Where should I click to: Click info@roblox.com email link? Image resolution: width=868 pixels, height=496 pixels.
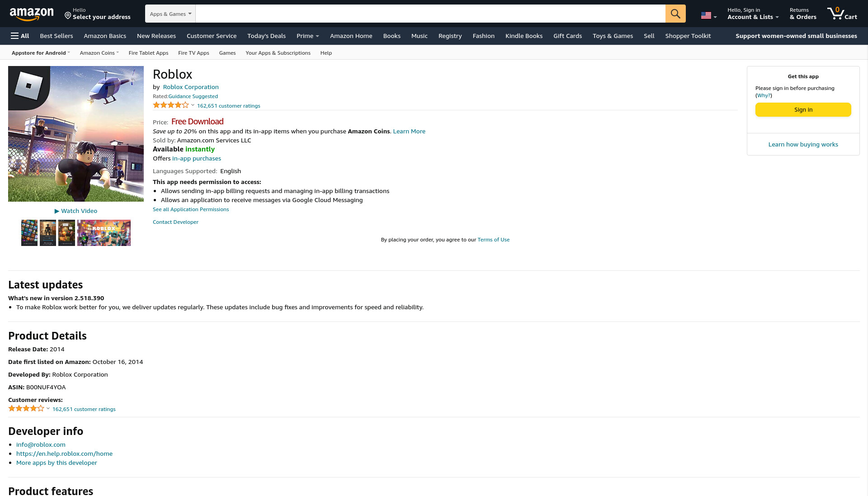(41, 444)
